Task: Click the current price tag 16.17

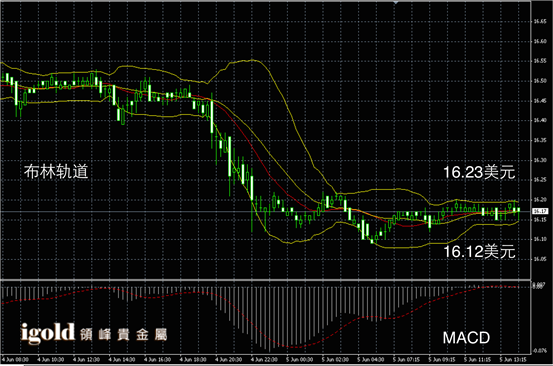Action: [x=540, y=211]
